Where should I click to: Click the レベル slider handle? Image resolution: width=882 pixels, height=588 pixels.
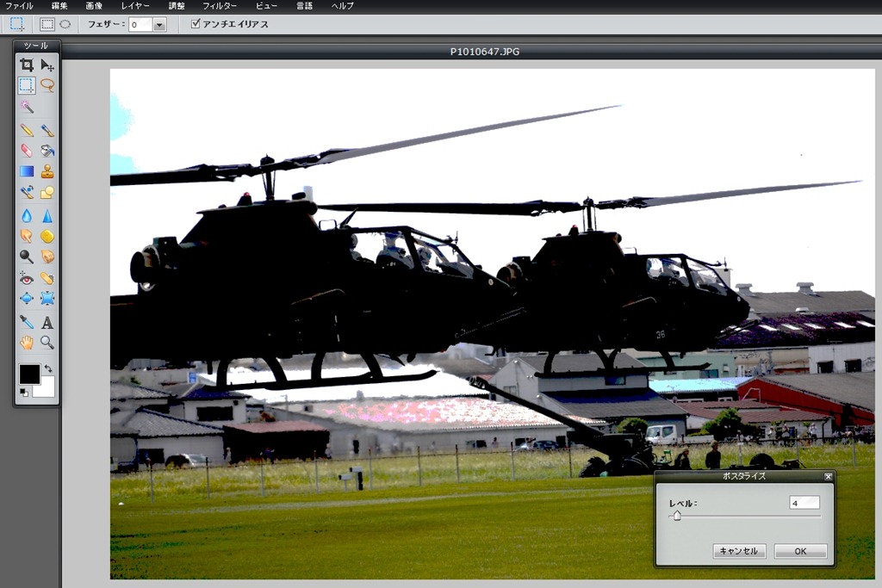coord(677,516)
